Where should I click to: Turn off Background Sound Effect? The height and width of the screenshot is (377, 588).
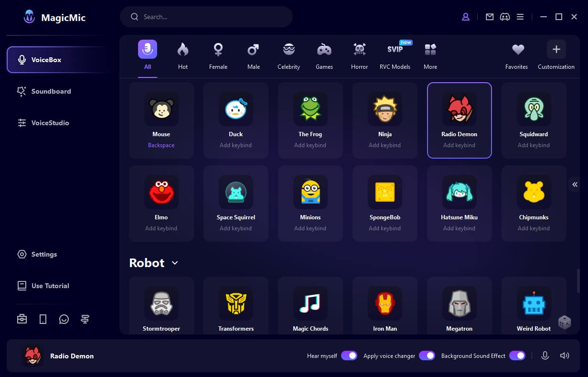517,355
